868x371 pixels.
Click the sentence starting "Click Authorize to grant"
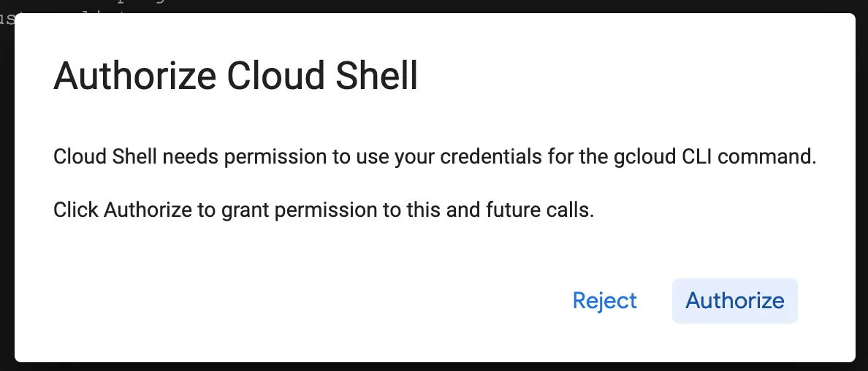coord(323,211)
